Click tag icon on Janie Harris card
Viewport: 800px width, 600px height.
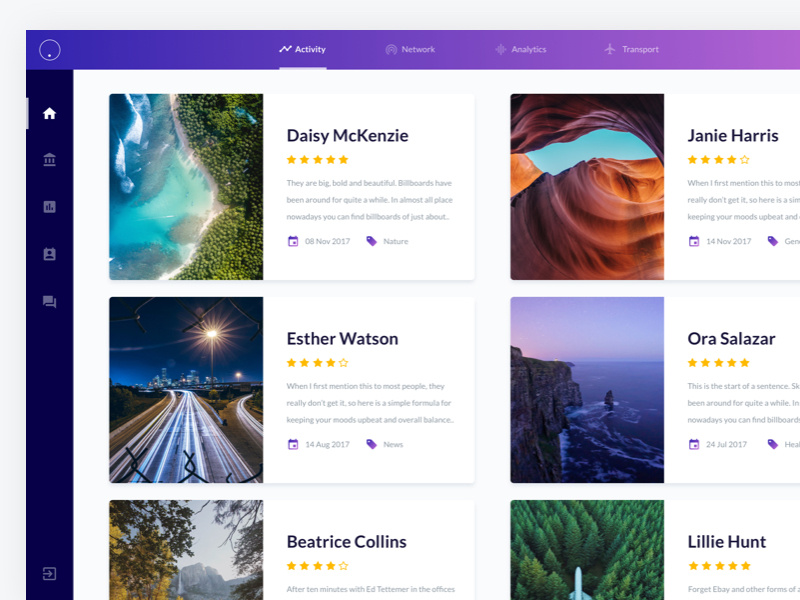coord(772,241)
